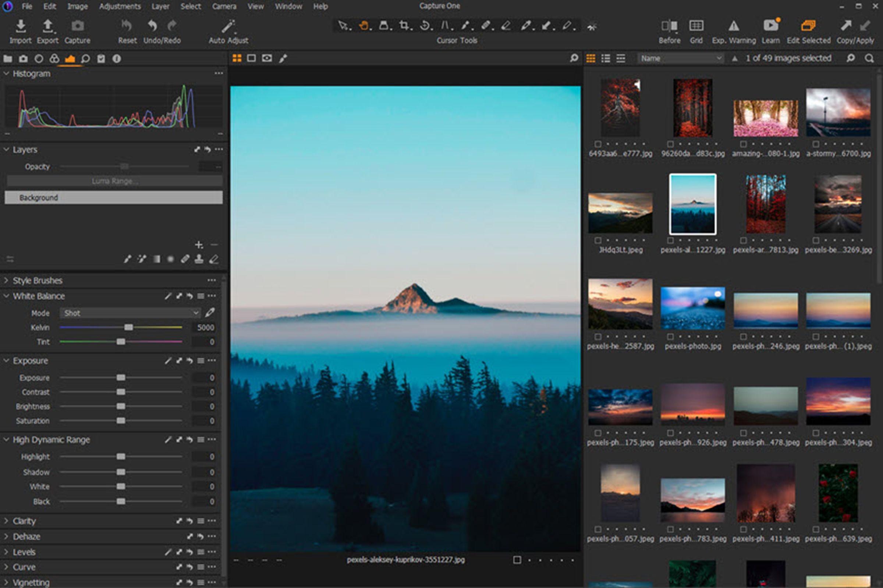The height and width of the screenshot is (588, 883).
Task: Collapse the Histogram panel
Action: (6, 74)
